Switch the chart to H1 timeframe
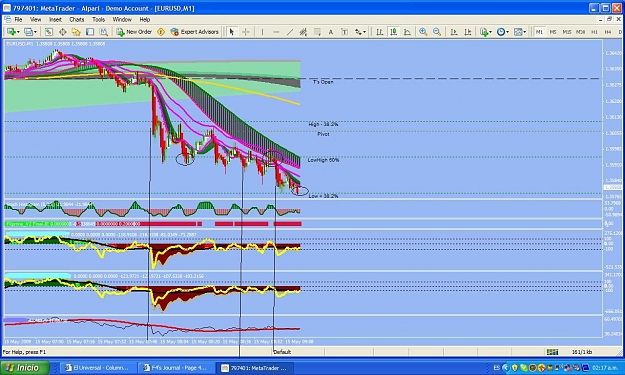 click(594, 32)
